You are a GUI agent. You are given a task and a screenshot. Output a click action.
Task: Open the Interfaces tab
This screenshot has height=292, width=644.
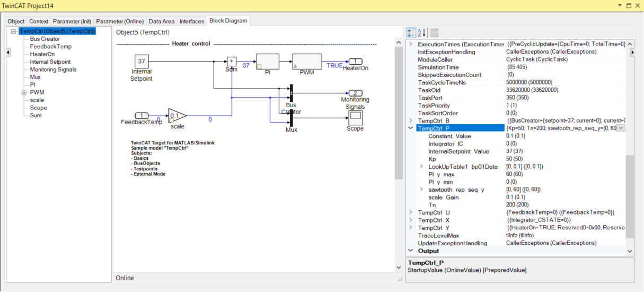pyautogui.click(x=192, y=21)
